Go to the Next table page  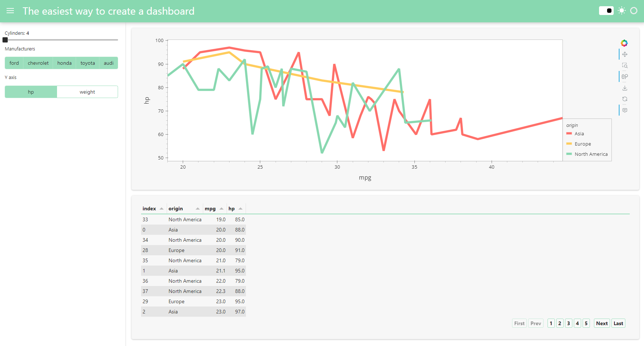602,323
